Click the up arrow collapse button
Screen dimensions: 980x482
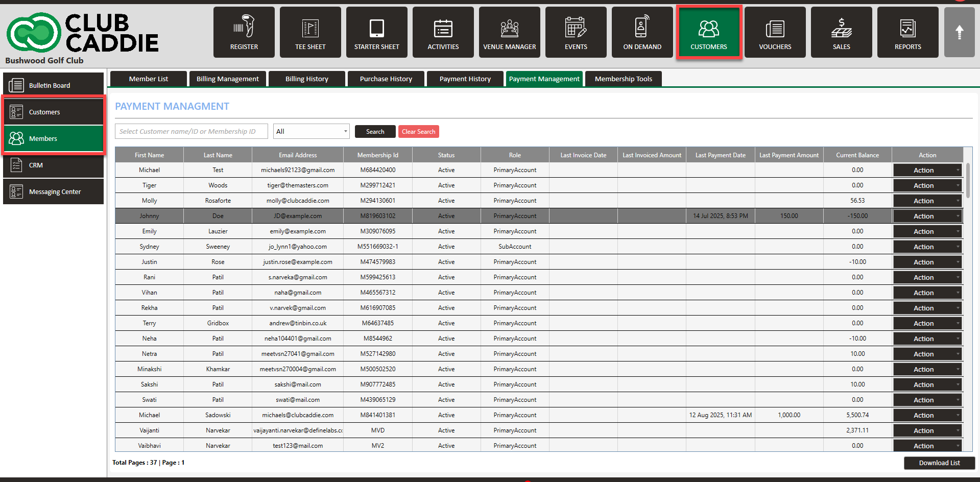(x=959, y=32)
